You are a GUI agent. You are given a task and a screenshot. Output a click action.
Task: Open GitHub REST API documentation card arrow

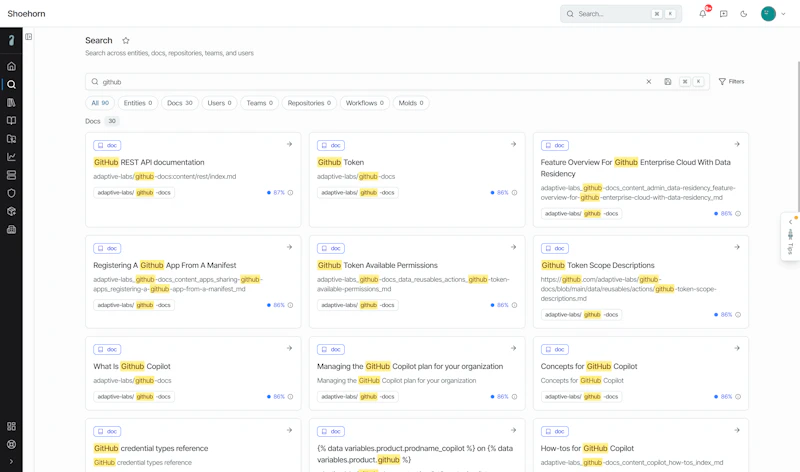pyautogui.click(x=289, y=144)
